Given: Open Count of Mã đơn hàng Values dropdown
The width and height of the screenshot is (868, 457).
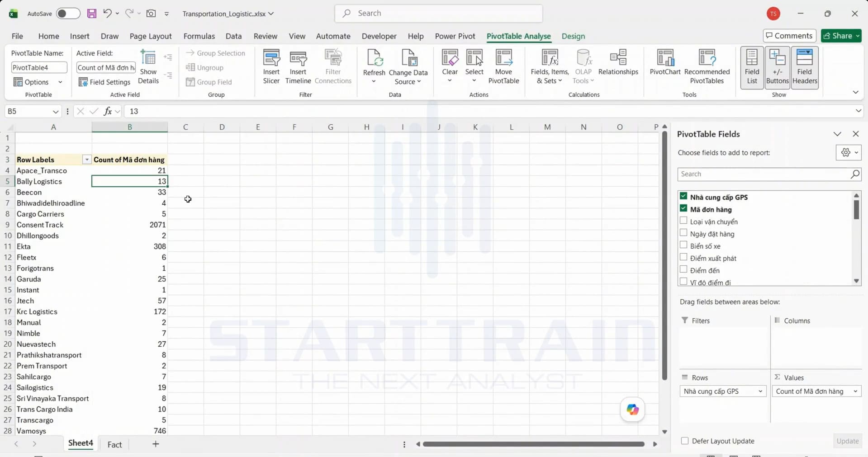Looking at the screenshot, I should 855,391.
